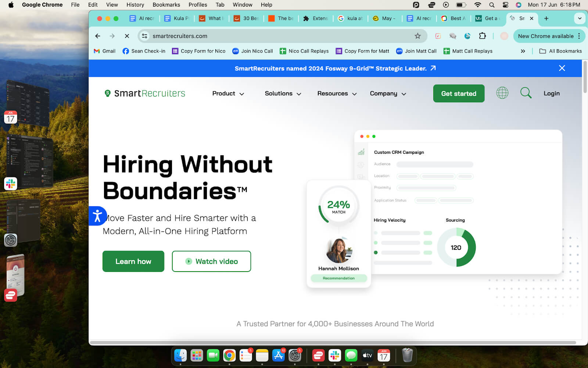Open System Settings in the Dock
This screenshot has height=368, width=588.
(x=295, y=355)
